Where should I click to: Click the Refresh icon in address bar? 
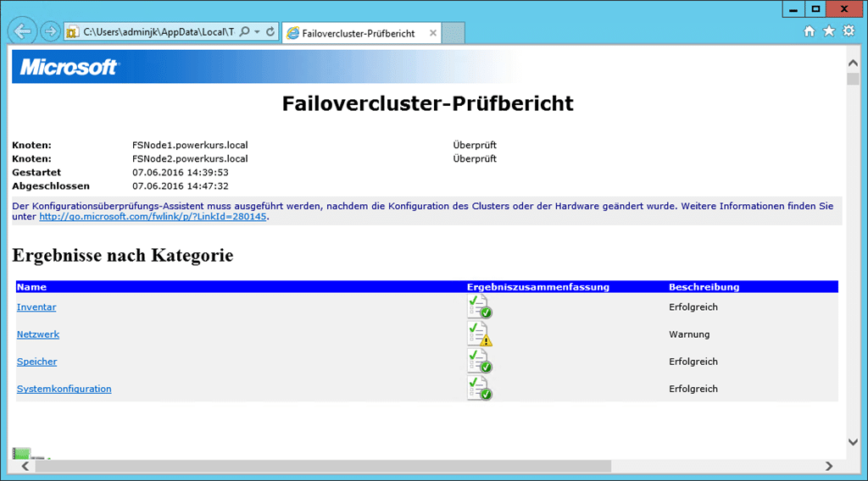coord(270,32)
